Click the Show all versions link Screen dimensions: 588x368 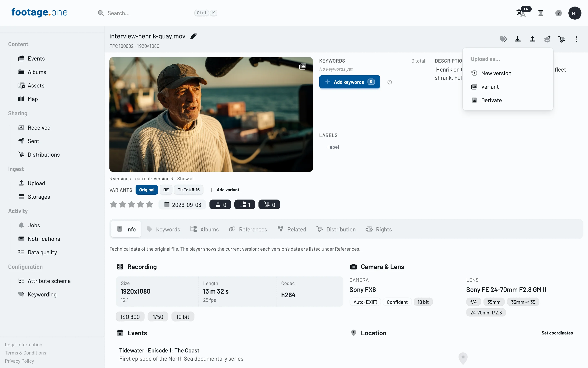point(186,179)
